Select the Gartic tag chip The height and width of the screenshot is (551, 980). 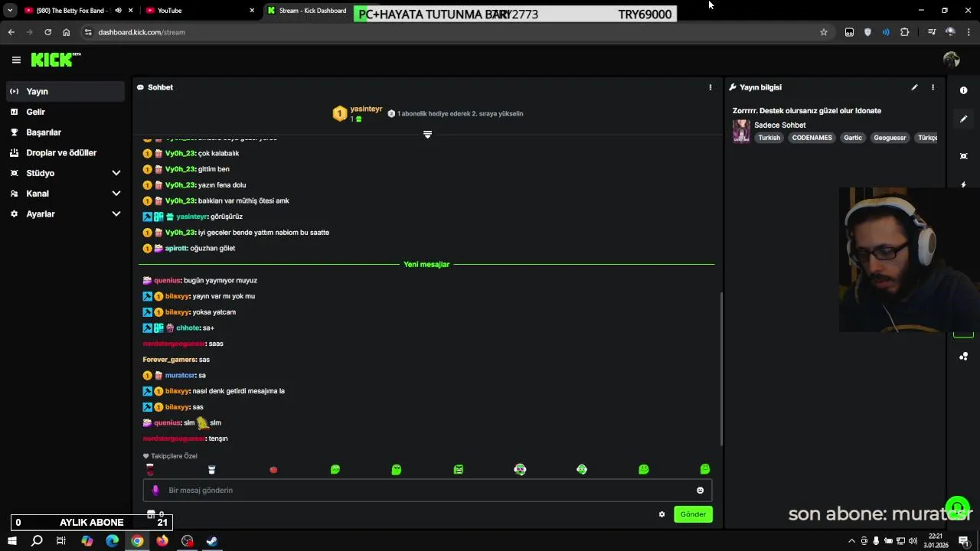[x=852, y=138]
